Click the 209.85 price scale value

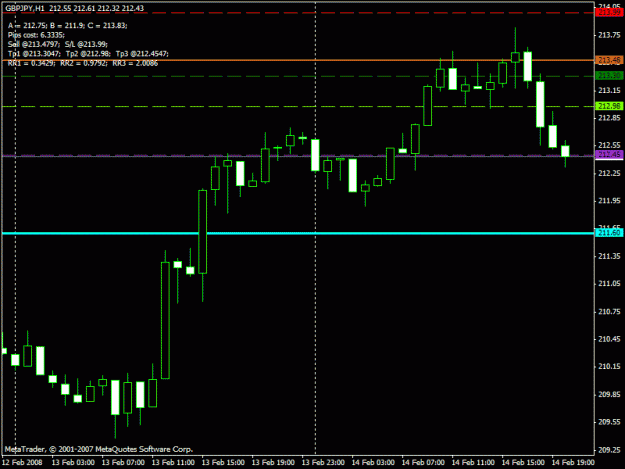[x=609, y=394]
